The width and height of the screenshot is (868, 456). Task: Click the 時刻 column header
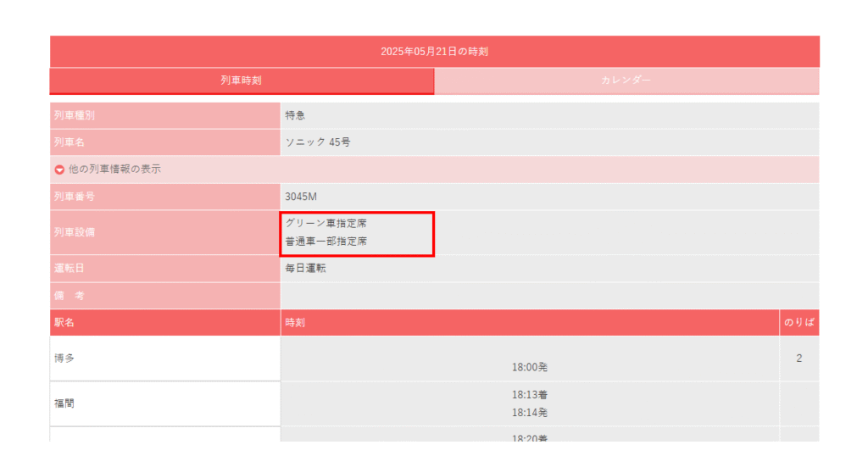pos(530,323)
